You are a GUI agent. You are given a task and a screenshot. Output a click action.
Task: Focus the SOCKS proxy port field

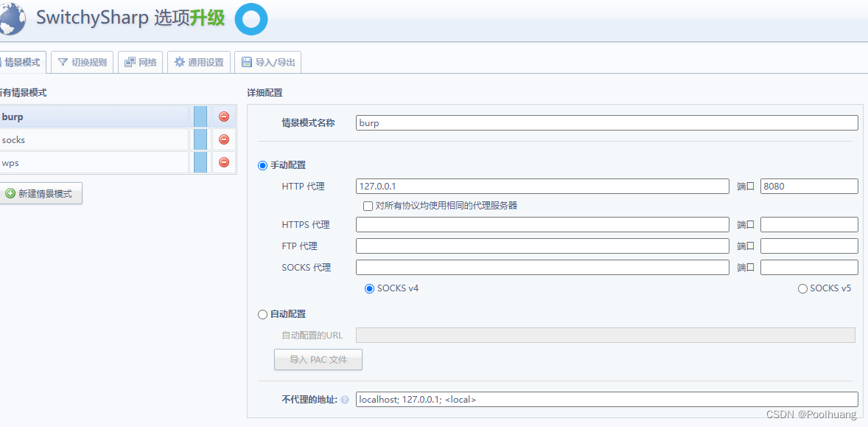point(809,268)
